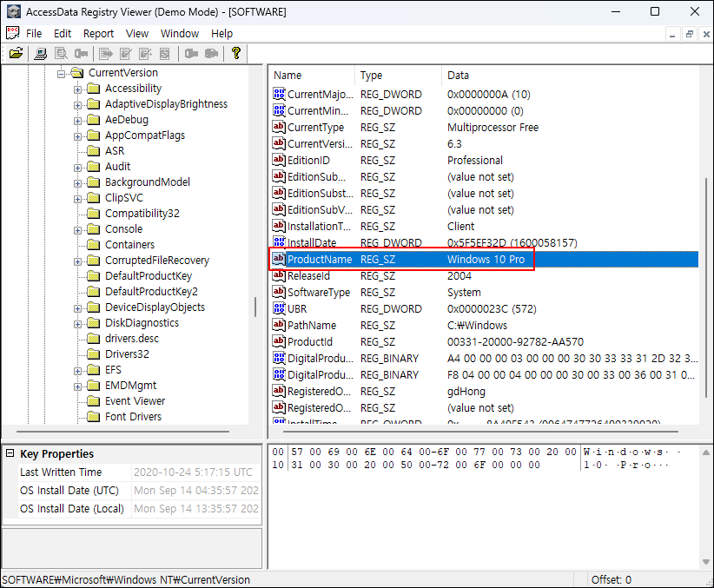
Task: Click the ASR folder icon
Action: 93,151
